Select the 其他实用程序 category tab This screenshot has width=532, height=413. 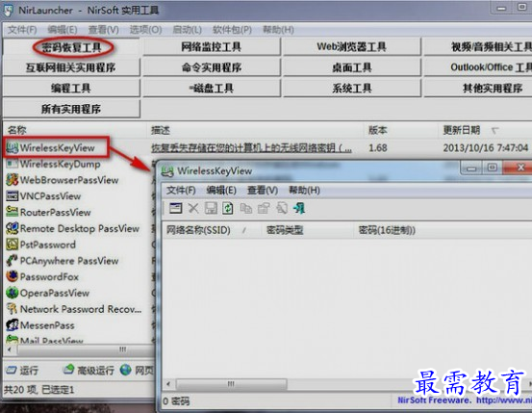tap(478, 89)
